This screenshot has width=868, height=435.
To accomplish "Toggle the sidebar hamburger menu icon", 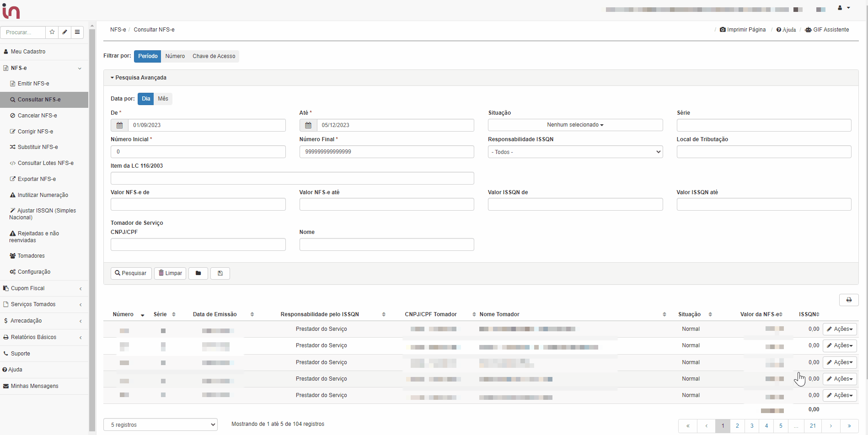I will (x=77, y=32).
